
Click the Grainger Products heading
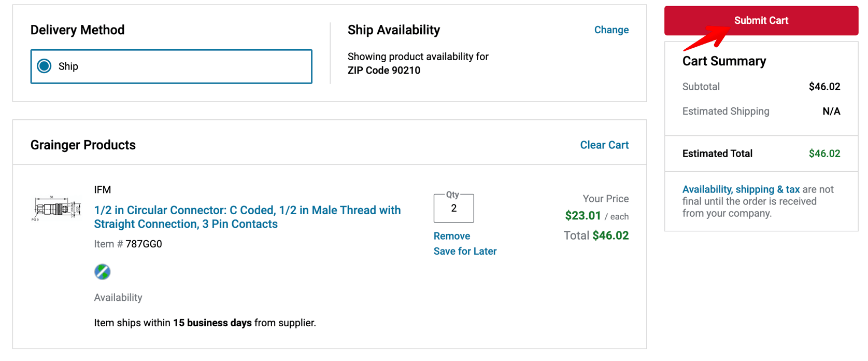83,145
